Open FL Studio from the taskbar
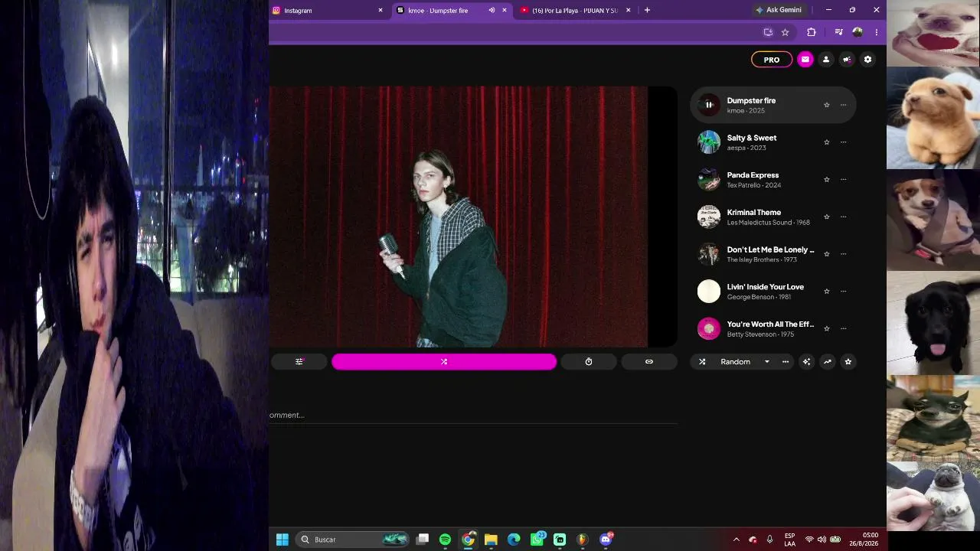The height and width of the screenshot is (551, 980). click(x=583, y=540)
